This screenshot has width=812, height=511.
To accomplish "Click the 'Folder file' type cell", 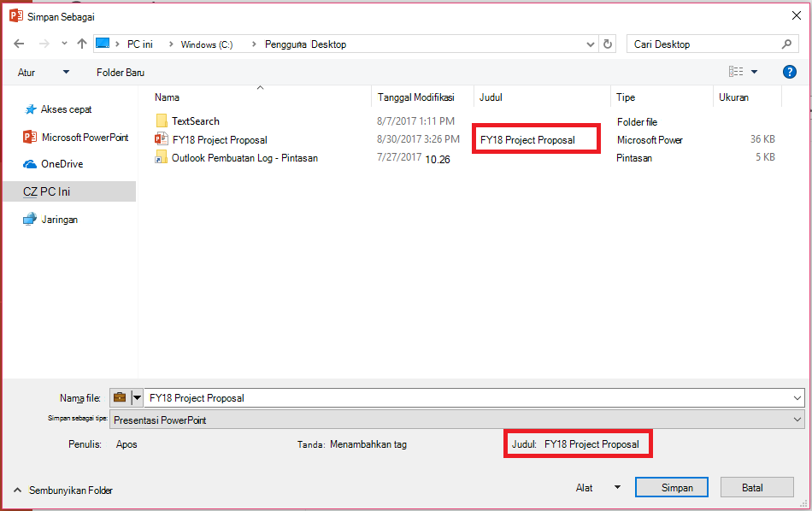I will (x=637, y=122).
